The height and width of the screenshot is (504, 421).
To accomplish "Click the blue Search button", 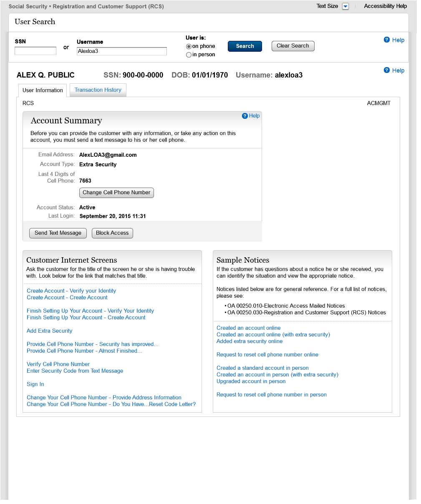I will coord(245,46).
